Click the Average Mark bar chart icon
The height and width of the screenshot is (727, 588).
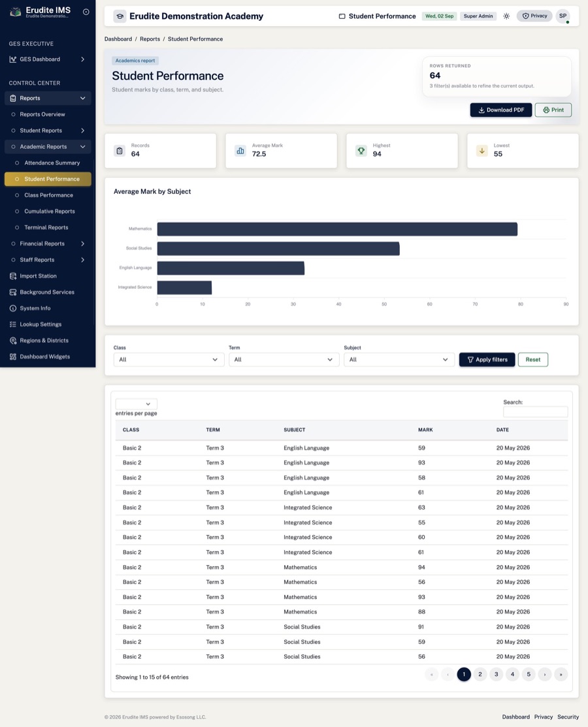[240, 151]
